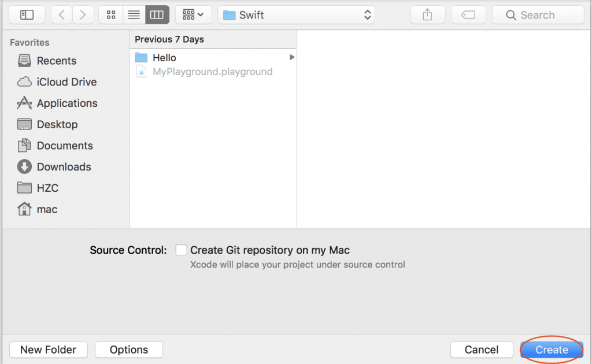Toggle the sidebar visibility button

tap(27, 15)
